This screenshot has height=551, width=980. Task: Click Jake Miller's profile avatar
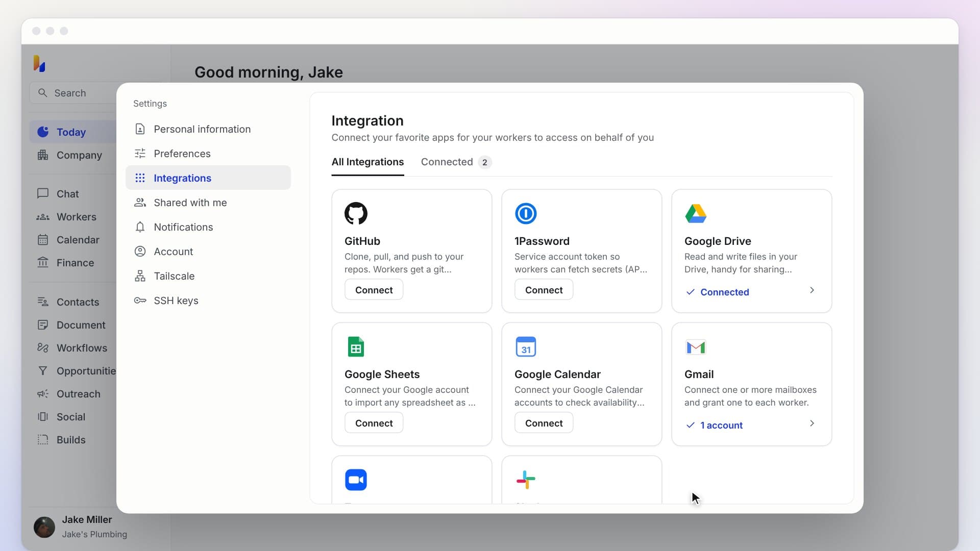(44, 527)
